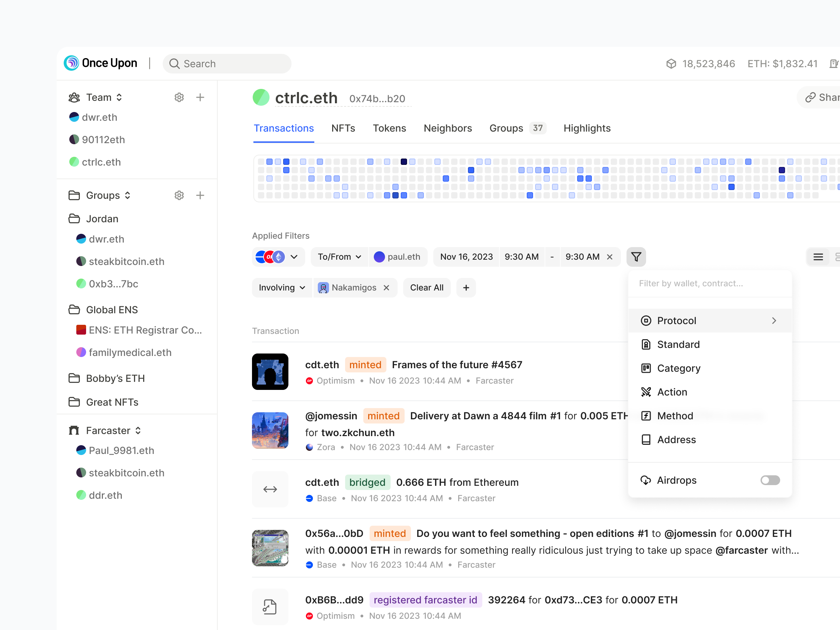Viewport: 840px width, 630px height.
Task: Expand the Team section switcher
Action: [119, 98]
